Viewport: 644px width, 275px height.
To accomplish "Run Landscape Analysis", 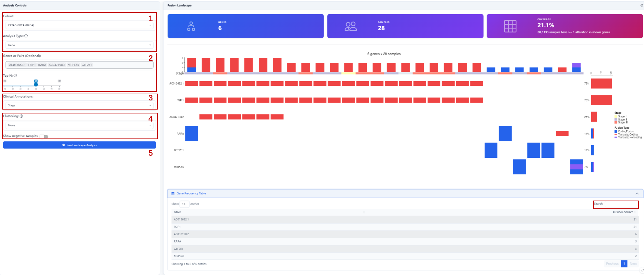I will pos(79,145).
